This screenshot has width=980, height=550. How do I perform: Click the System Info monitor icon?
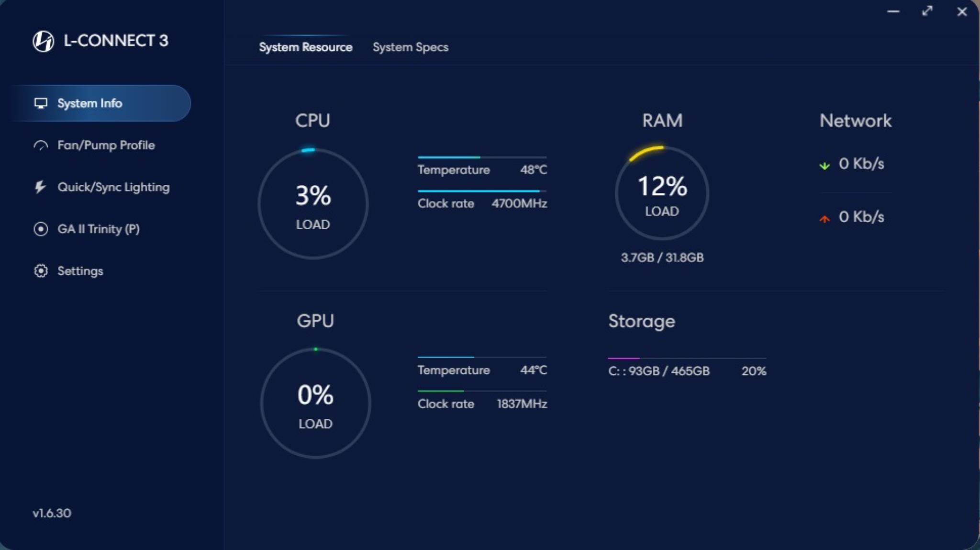click(x=41, y=103)
